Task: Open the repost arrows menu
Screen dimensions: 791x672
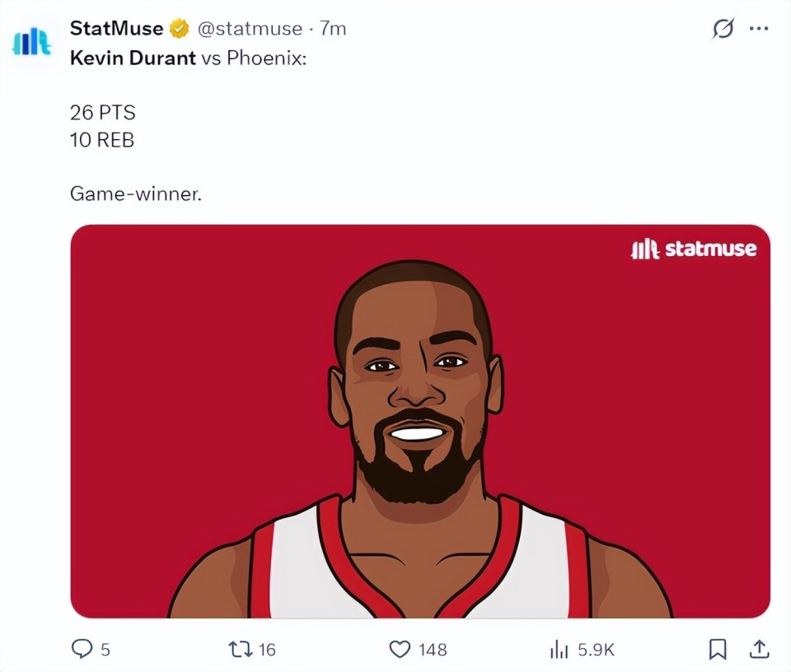Action: [x=240, y=650]
